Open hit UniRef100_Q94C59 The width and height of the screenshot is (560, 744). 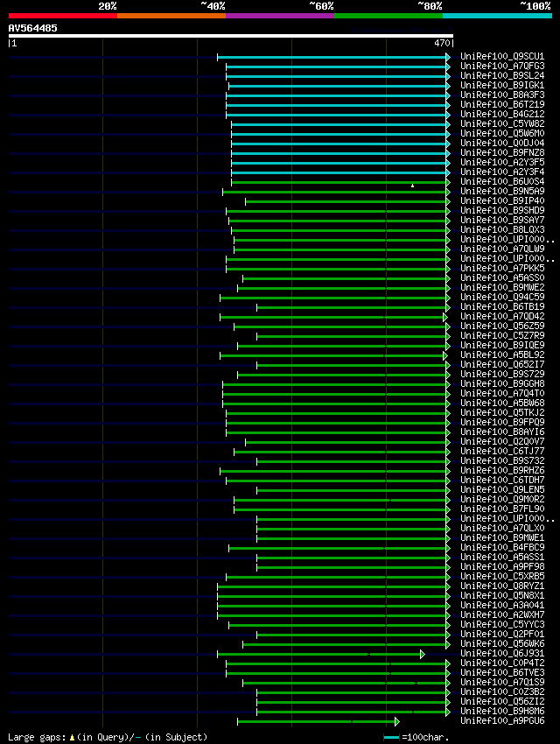(502, 297)
